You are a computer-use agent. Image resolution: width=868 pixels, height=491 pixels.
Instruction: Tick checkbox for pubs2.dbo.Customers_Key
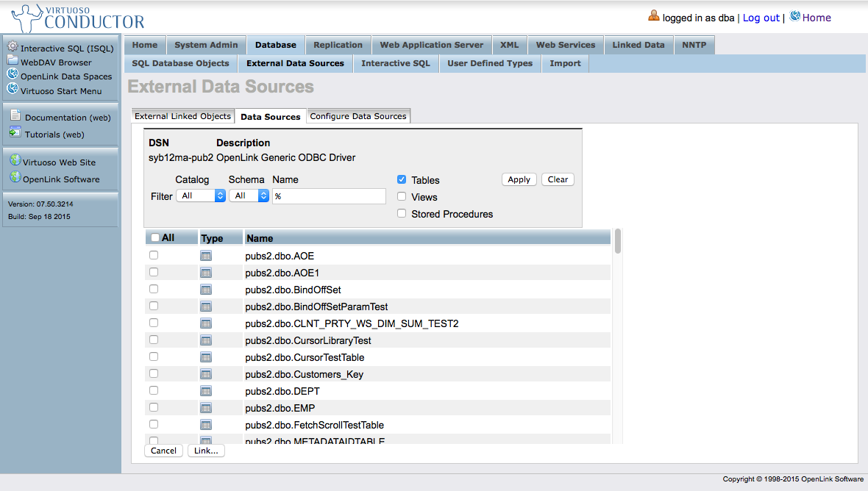click(x=154, y=374)
